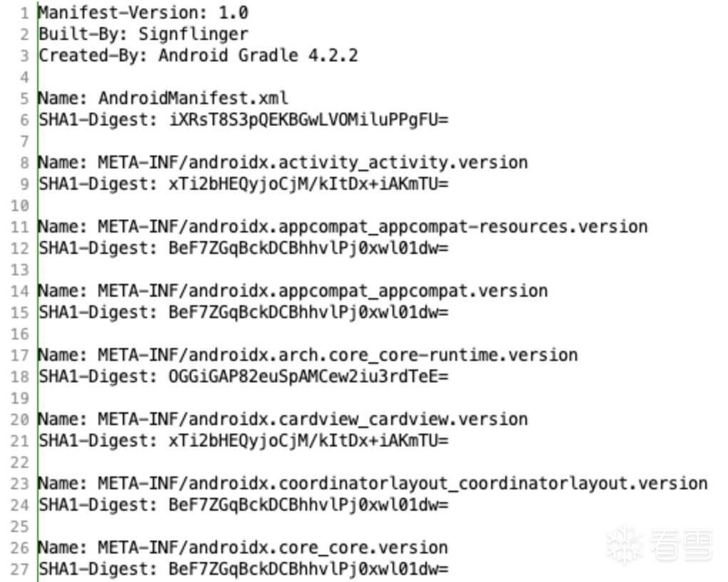This screenshot has width=728, height=582.
Task: Click the "Built-By: Signflinger" line
Action: tap(143, 34)
